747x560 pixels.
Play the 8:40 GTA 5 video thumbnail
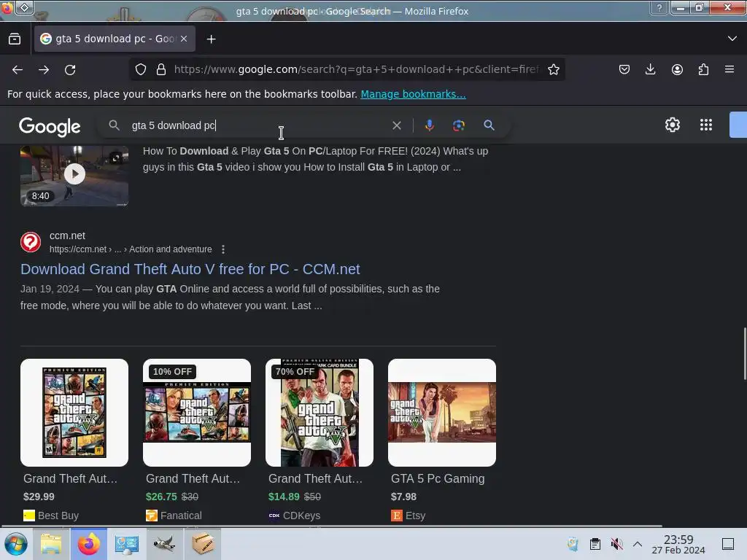pos(74,176)
